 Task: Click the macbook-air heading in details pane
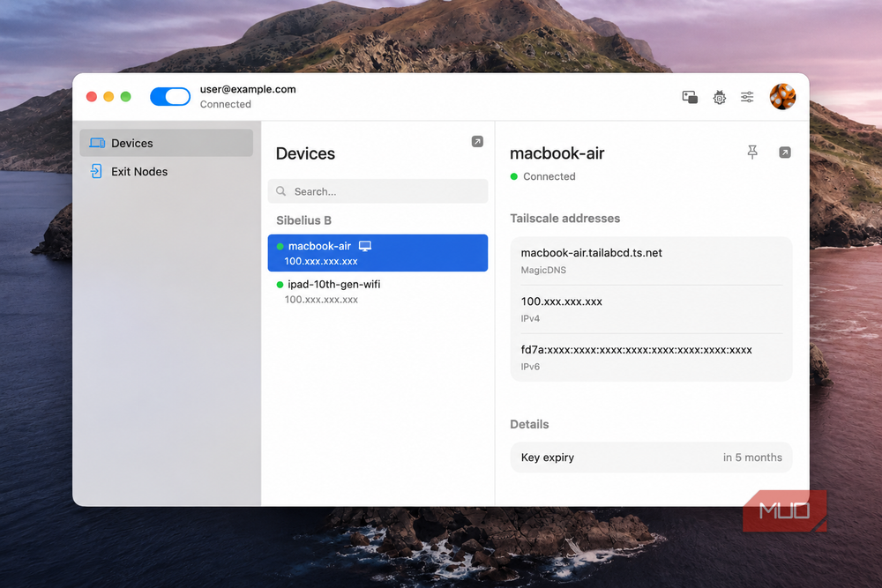point(557,153)
